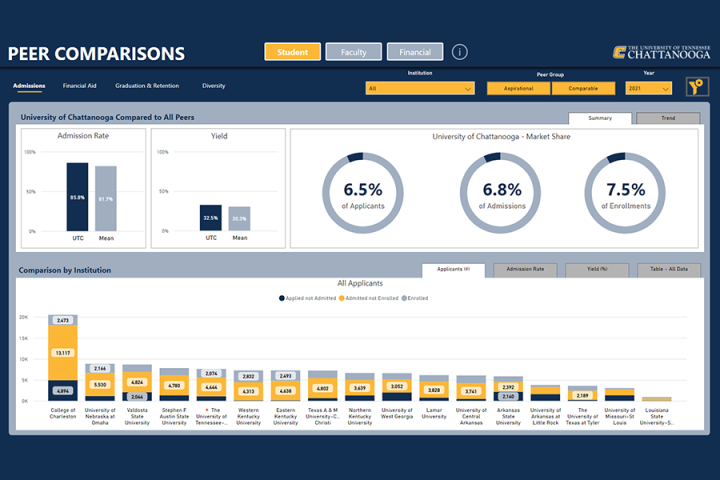Expand the Year 2021 dropdown

coord(648,88)
